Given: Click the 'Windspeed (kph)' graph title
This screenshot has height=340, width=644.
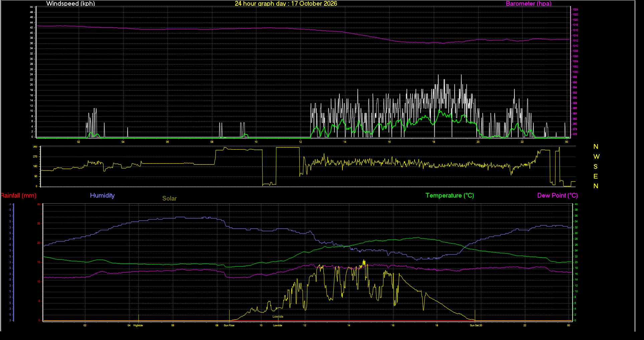Looking at the screenshot, I should (70, 4).
